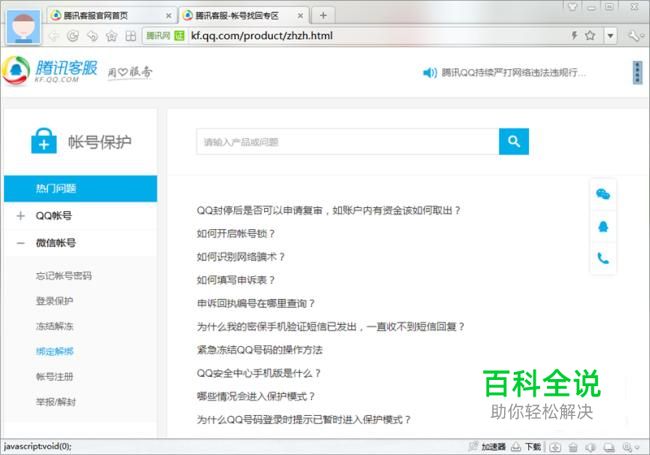Click the account protection lock icon

[x=44, y=141]
